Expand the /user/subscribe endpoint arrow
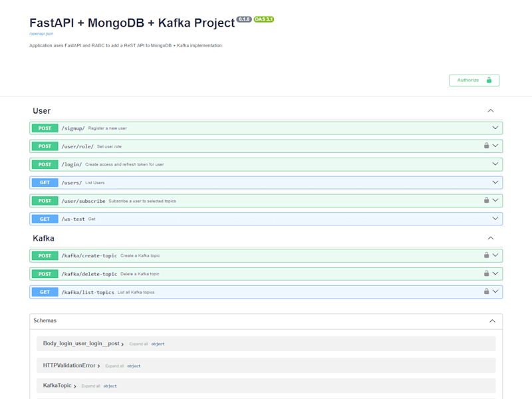Viewport: 532px width, 399px height. coord(495,201)
